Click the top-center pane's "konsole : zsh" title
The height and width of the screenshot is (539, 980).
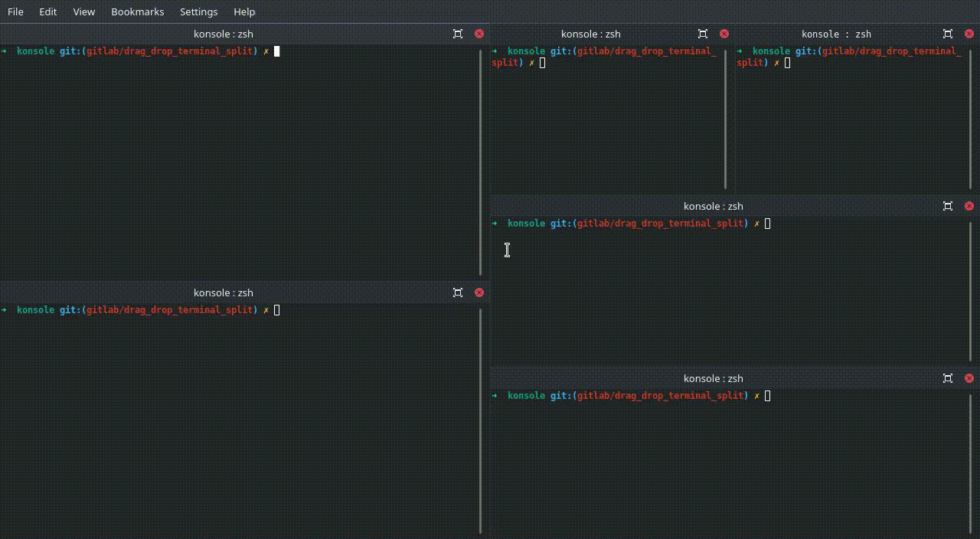click(591, 34)
